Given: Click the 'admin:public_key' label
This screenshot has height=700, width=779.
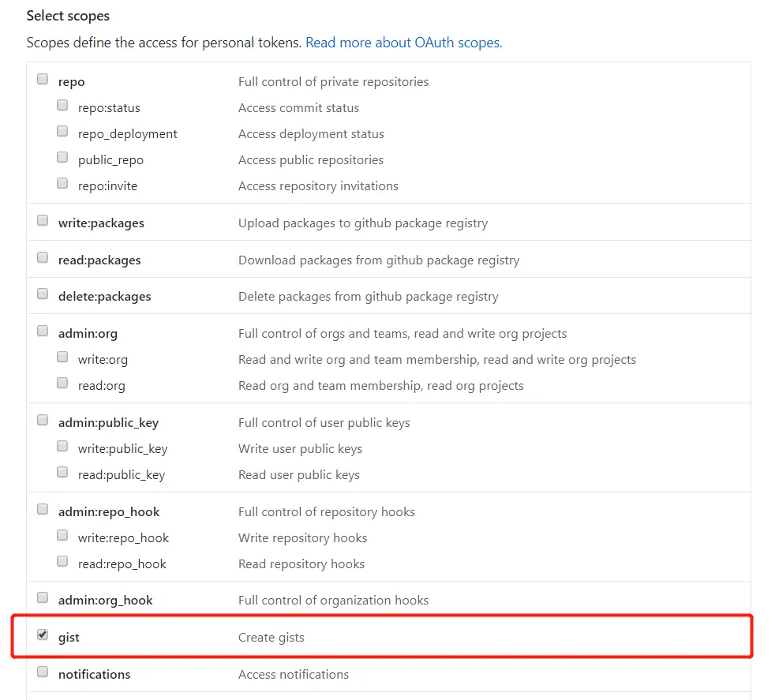Looking at the screenshot, I should pos(108,423).
